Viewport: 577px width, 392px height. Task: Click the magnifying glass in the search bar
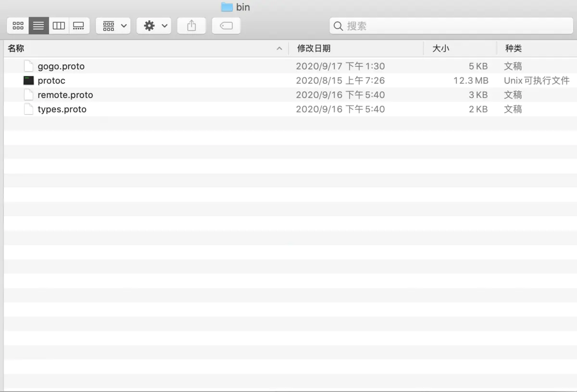pyautogui.click(x=338, y=25)
